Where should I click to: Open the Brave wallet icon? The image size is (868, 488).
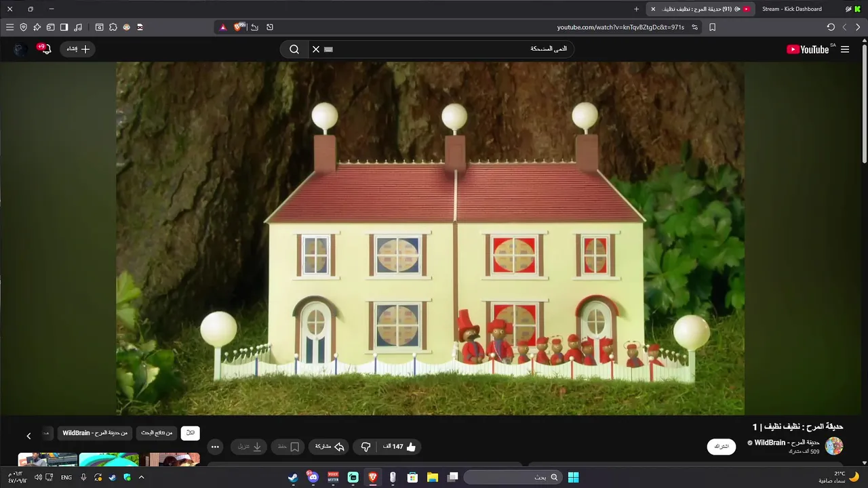(50, 27)
